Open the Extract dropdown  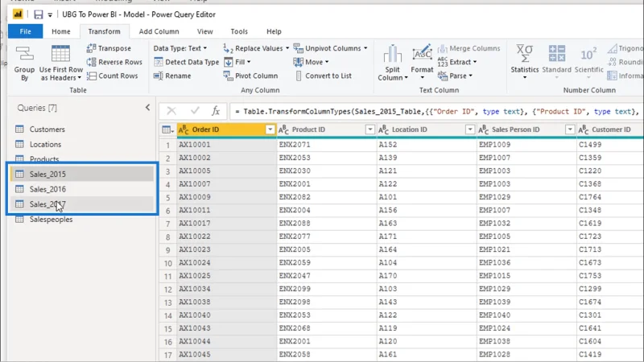click(456, 63)
